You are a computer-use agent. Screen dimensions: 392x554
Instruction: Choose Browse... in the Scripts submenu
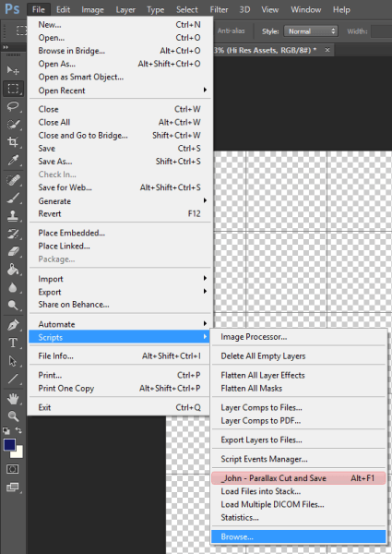299,536
